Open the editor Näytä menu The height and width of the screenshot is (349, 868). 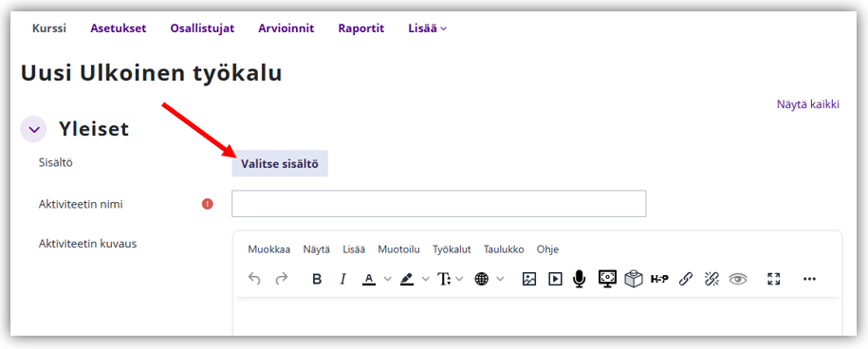[317, 249]
